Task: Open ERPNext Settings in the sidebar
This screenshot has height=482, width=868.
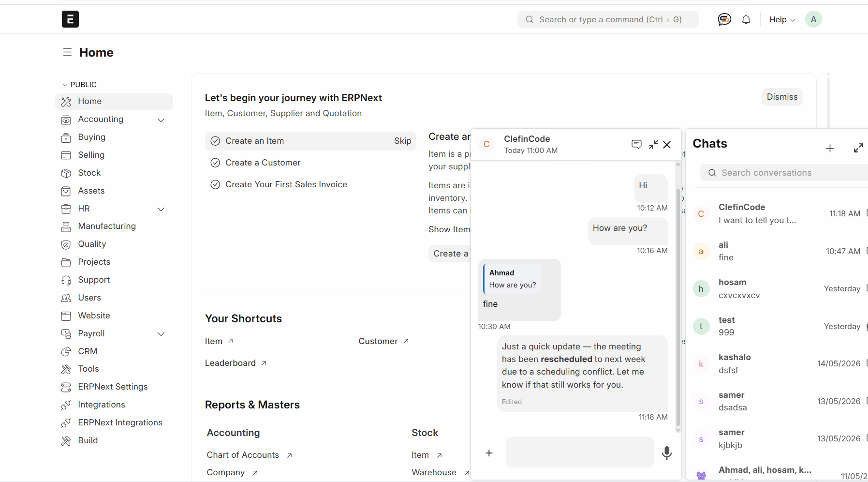Action: pyautogui.click(x=114, y=387)
